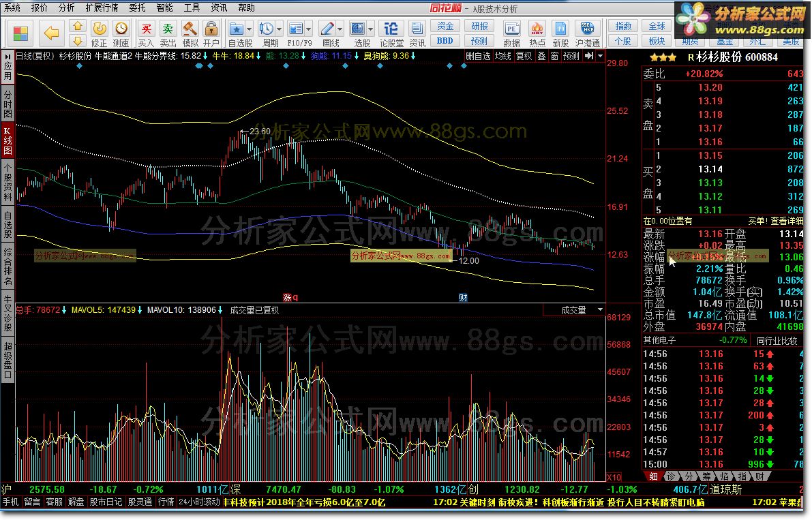Open the 新股 IPO icon
Screen dimensions: 812x520
(560, 33)
